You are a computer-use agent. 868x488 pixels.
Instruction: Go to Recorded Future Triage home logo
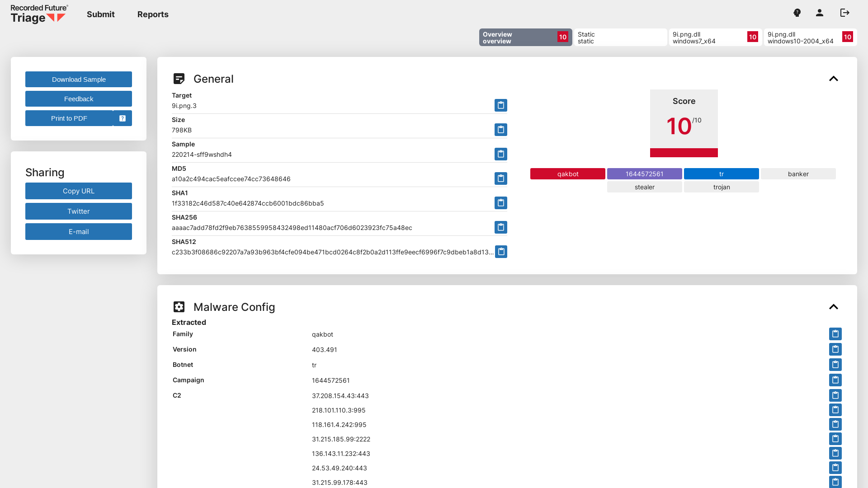point(39,14)
